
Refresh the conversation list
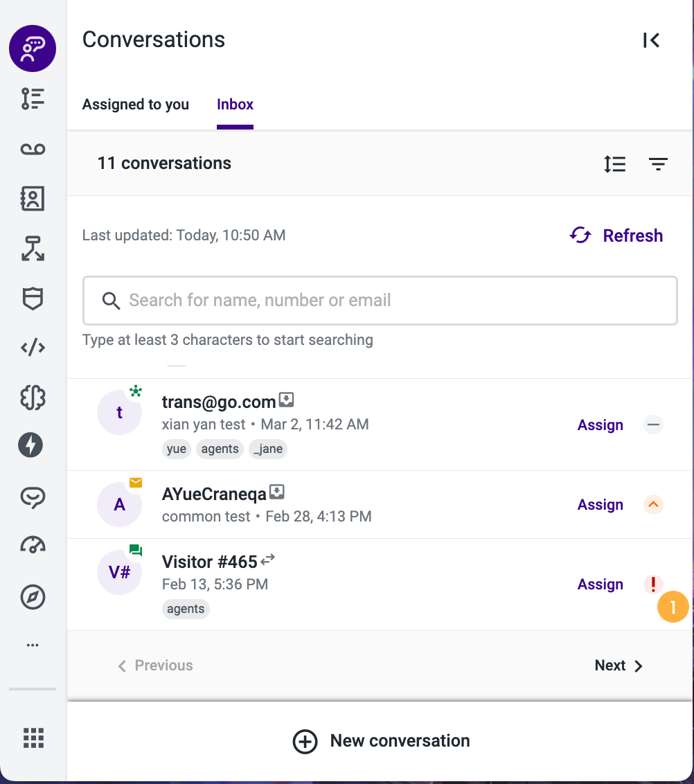[x=616, y=235]
